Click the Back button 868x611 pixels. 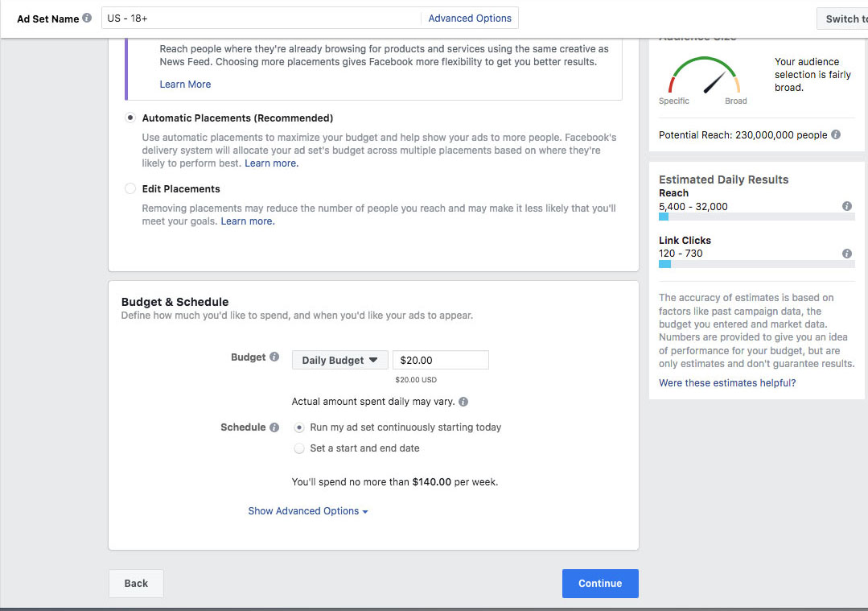click(x=136, y=584)
